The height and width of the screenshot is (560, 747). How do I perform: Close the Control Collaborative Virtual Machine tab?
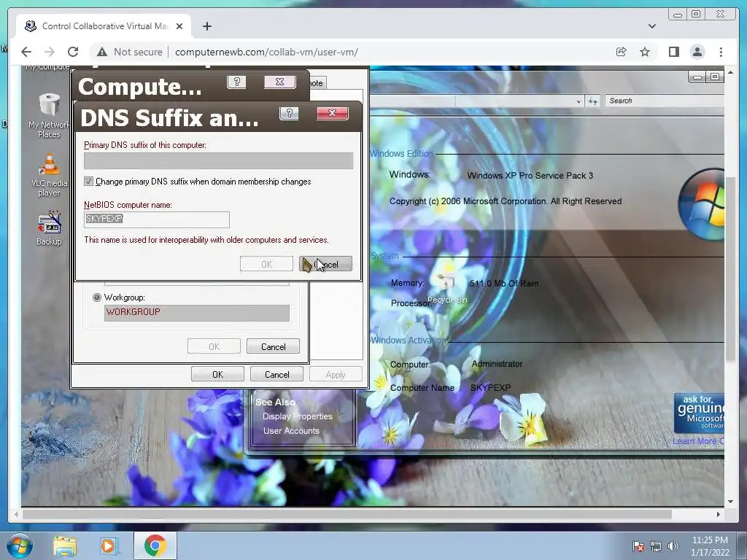click(179, 26)
